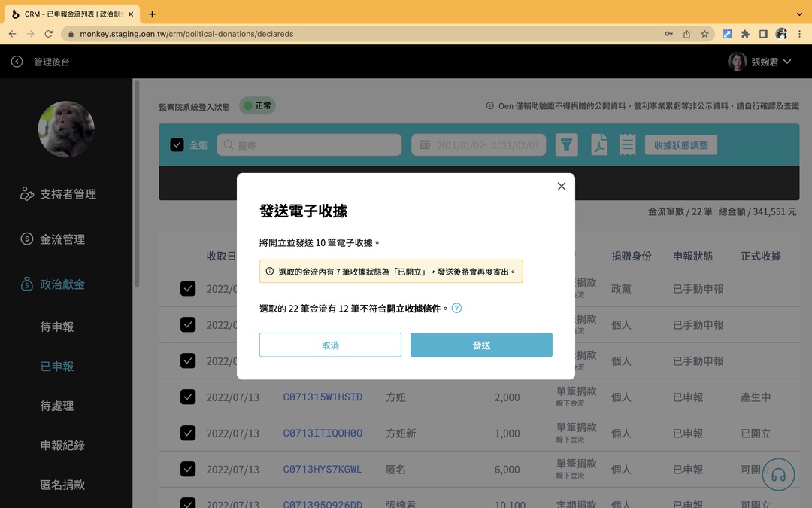812x508 pixels.
Task: Open the 張婉君 user account dropdown
Action: [760, 62]
